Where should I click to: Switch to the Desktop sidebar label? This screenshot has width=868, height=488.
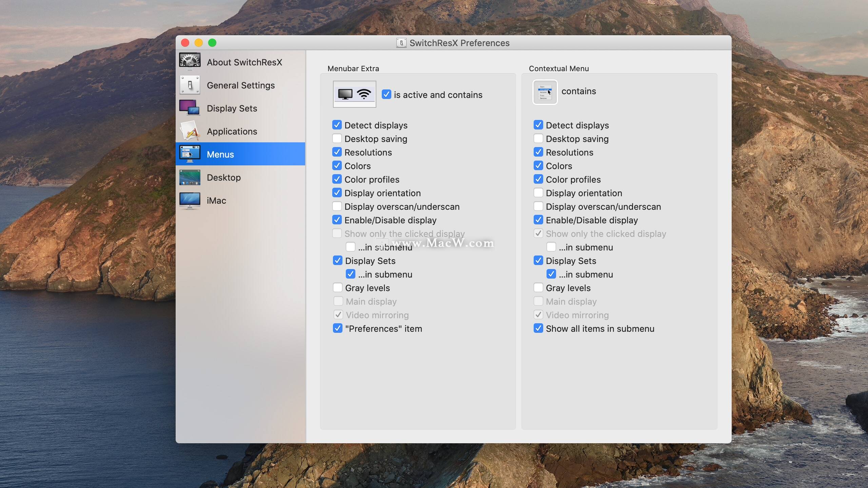pos(224,178)
